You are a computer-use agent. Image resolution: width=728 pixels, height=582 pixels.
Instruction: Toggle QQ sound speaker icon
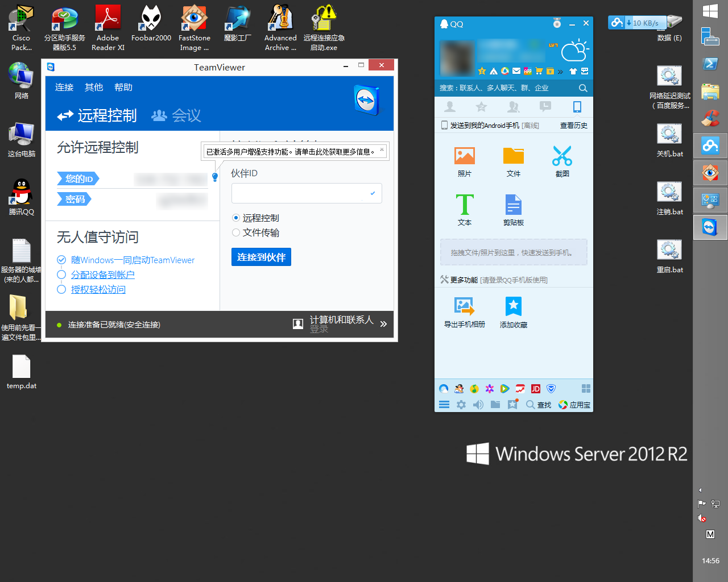pos(478,405)
